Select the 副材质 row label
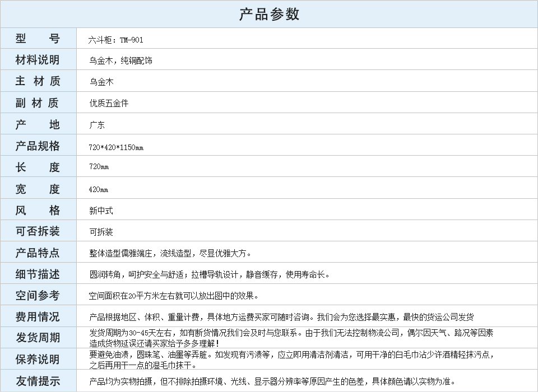The image size is (538, 392). 38,102
